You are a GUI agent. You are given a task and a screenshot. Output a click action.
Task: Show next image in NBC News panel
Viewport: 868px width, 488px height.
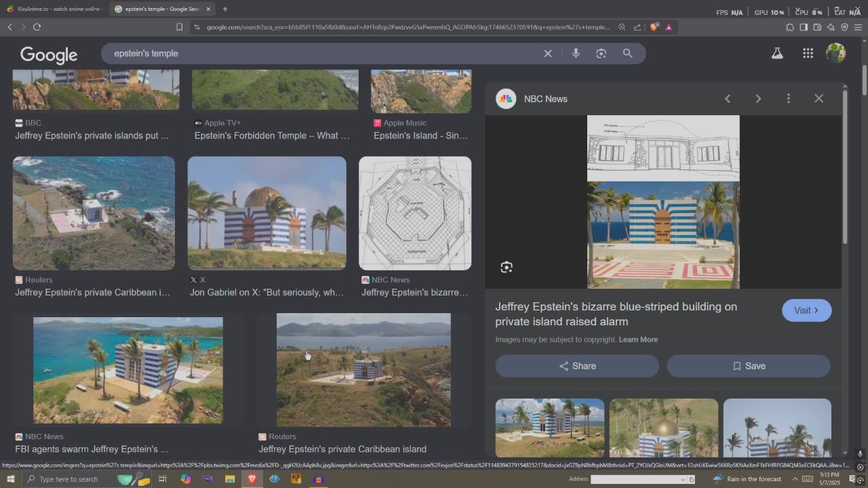point(758,99)
